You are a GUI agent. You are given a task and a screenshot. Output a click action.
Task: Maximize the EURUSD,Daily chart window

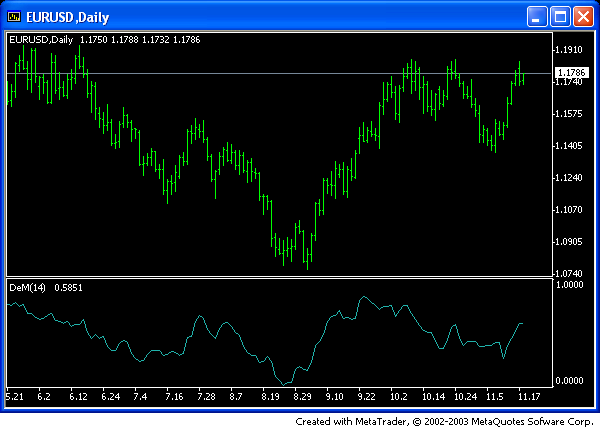coord(560,17)
